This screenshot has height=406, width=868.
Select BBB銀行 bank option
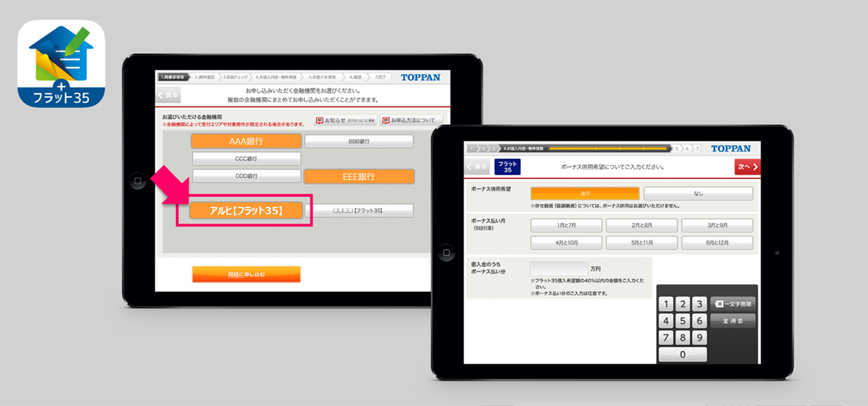click(x=359, y=142)
